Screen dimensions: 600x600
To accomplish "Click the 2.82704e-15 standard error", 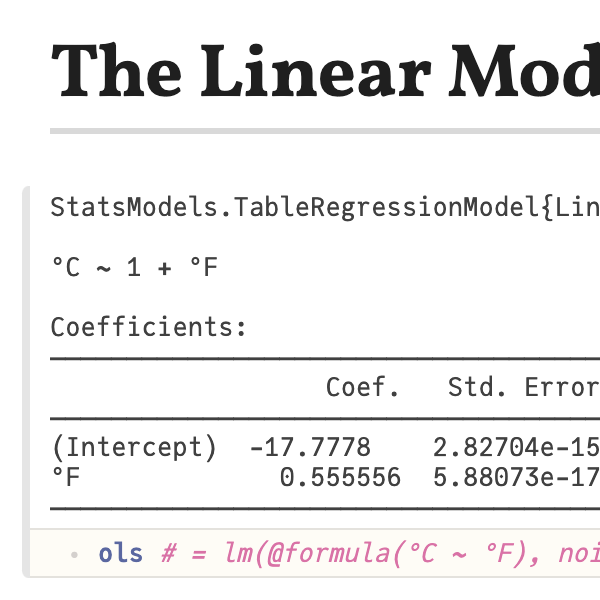I will click(517, 447).
